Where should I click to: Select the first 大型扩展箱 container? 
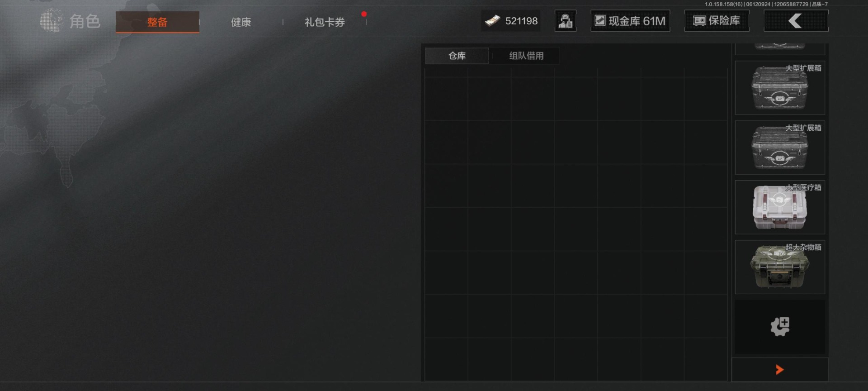[780, 87]
